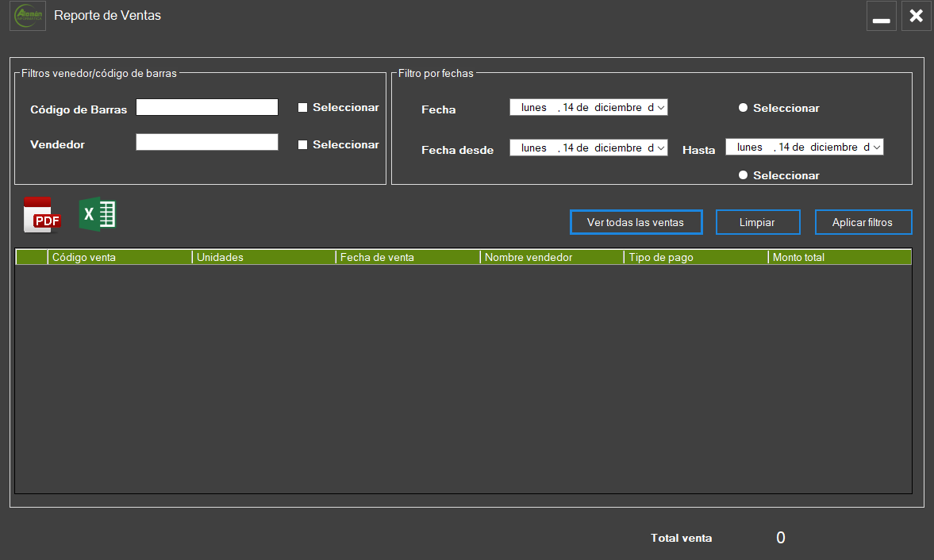Open the Hasta date picker dropdown

point(877,148)
